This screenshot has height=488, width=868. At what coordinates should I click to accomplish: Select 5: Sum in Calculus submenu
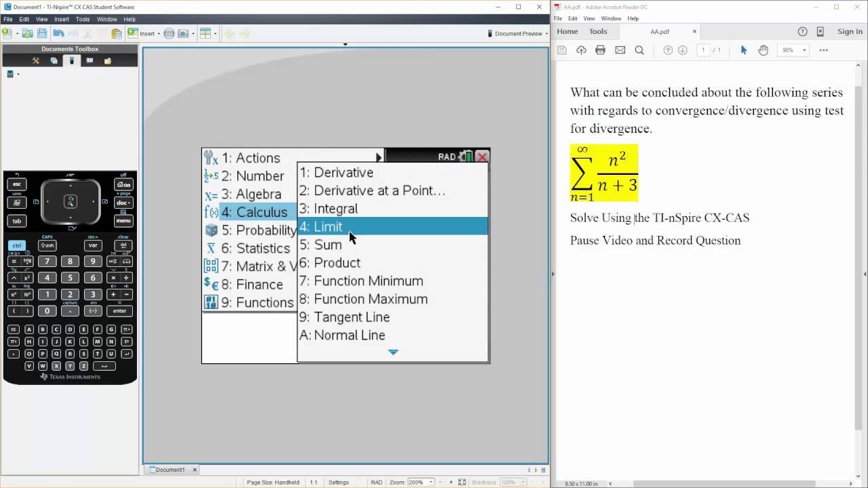pyautogui.click(x=393, y=245)
